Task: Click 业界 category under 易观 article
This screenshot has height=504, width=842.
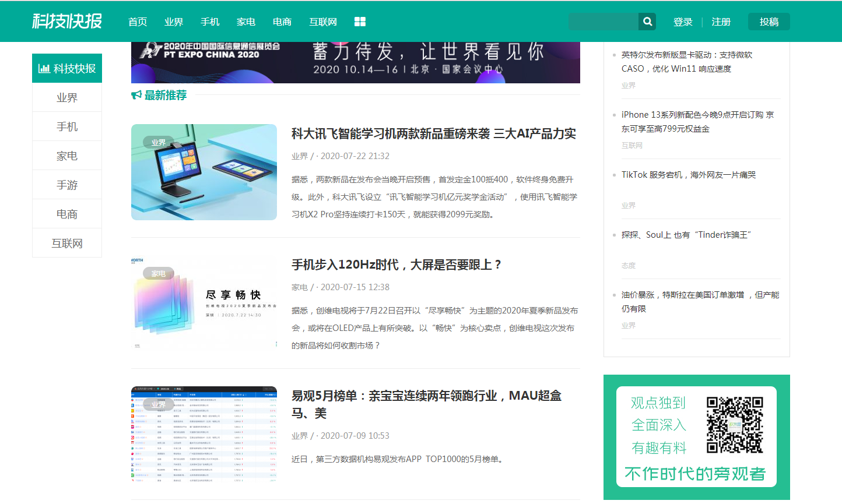Action: (x=300, y=436)
